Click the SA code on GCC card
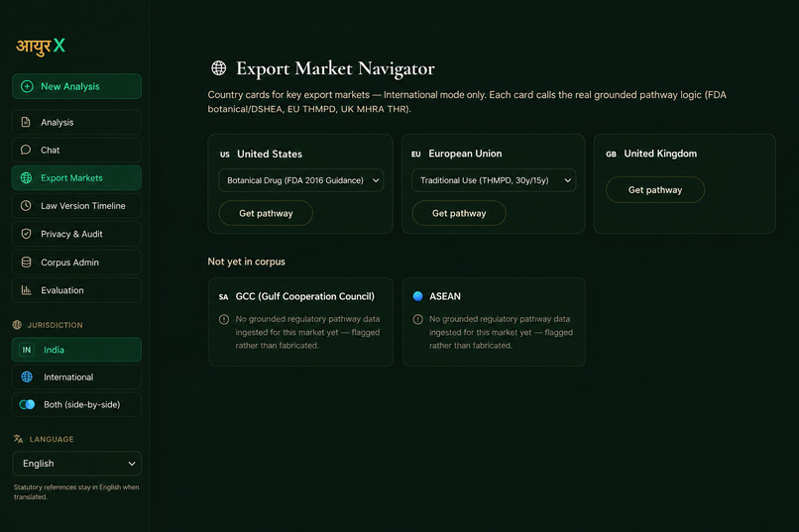Screen dimensions: 799x532 pos(224,297)
